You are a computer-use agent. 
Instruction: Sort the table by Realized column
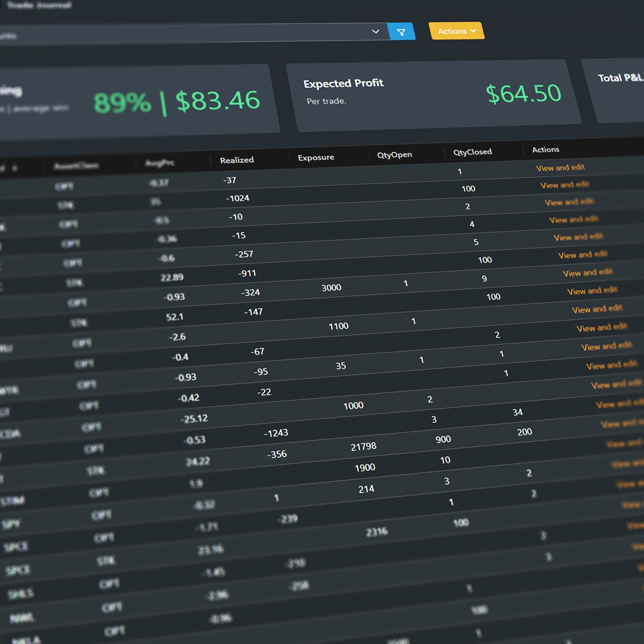pos(237,160)
